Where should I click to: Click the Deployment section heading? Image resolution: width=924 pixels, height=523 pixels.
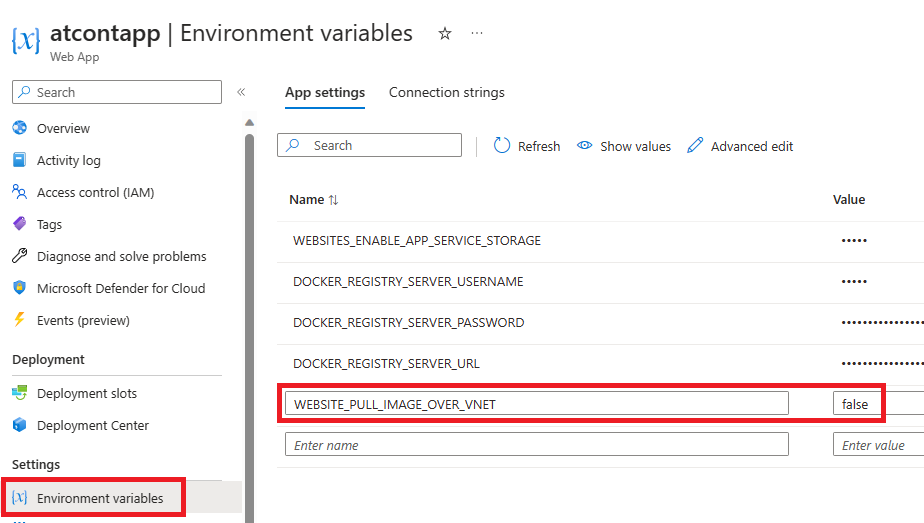48,359
